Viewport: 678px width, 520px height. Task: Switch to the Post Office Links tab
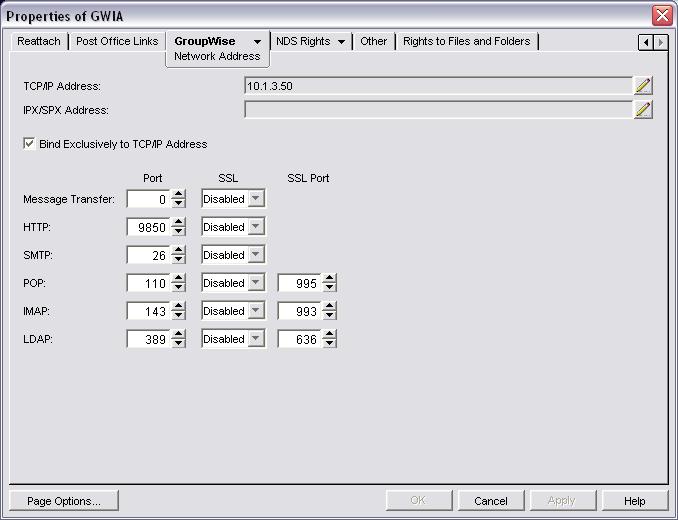click(117, 41)
